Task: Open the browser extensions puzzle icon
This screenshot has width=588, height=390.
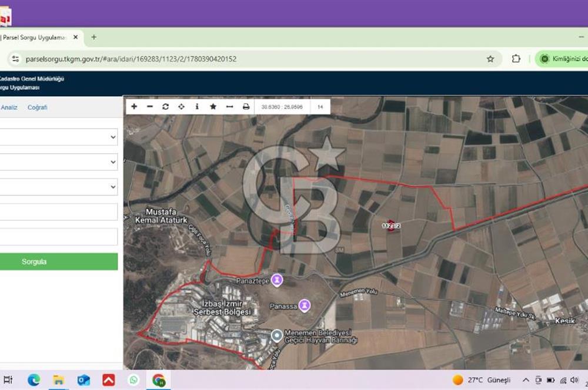Action: click(516, 59)
